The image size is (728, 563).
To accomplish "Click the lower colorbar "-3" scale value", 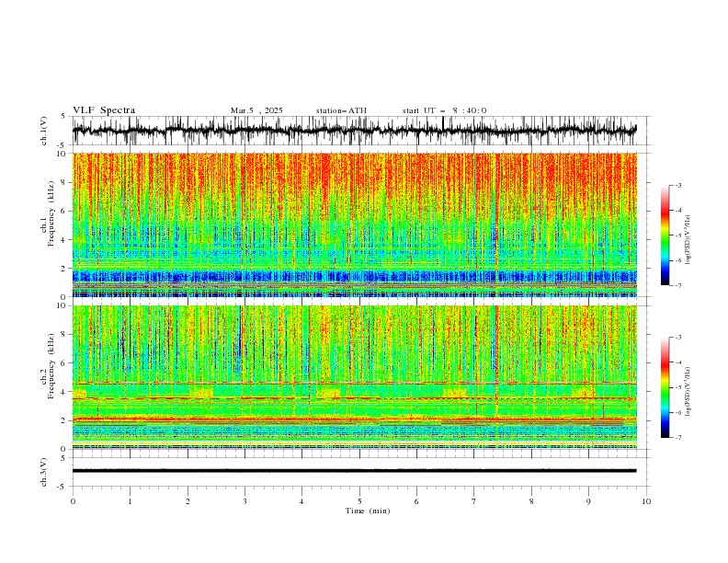I will [678, 338].
